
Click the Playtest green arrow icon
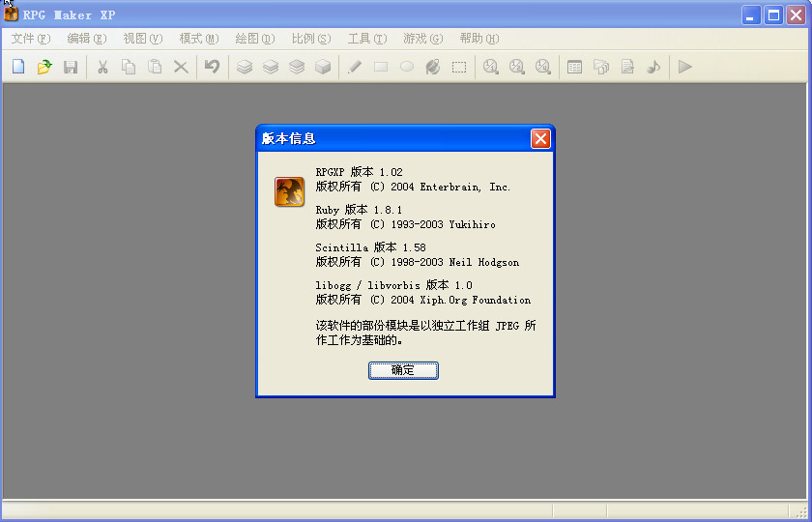[x=685, y=67]
